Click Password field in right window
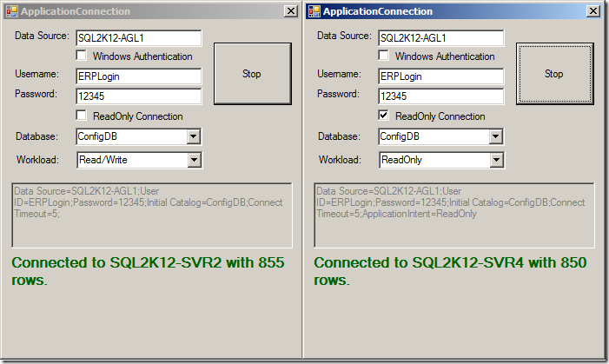The width and height of the screenshot is (609, 364). click(440, 96)
